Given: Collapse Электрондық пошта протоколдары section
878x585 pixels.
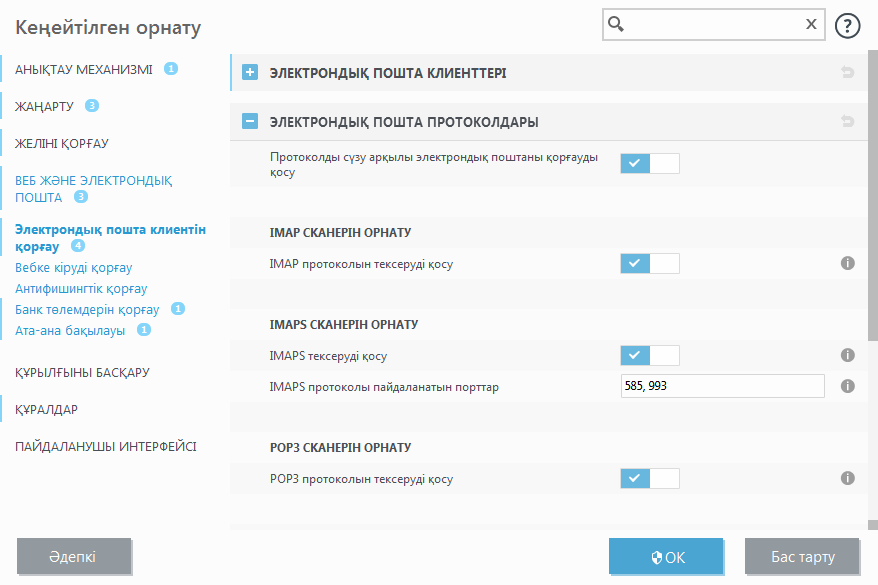Looking at the screenshot, I should [x=250, y=122].
